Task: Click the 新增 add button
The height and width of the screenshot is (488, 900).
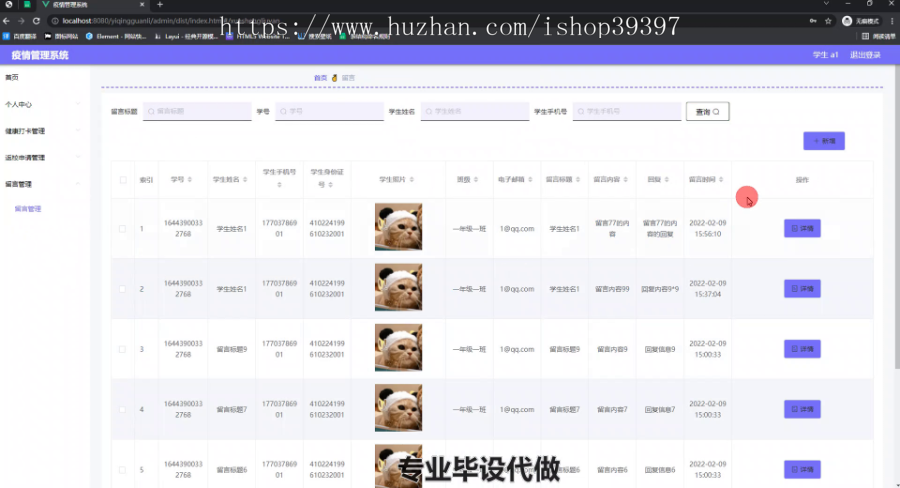Action: pyautogui.click(x=824, y=141)
